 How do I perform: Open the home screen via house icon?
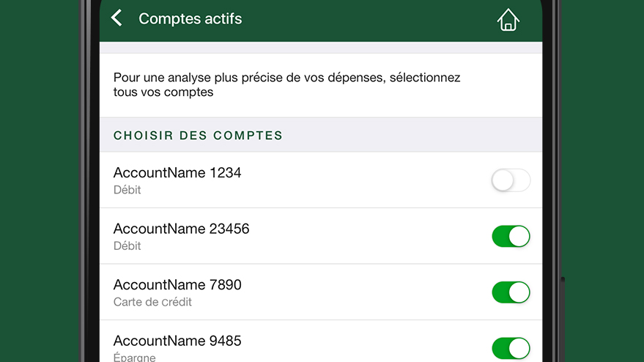508,20
